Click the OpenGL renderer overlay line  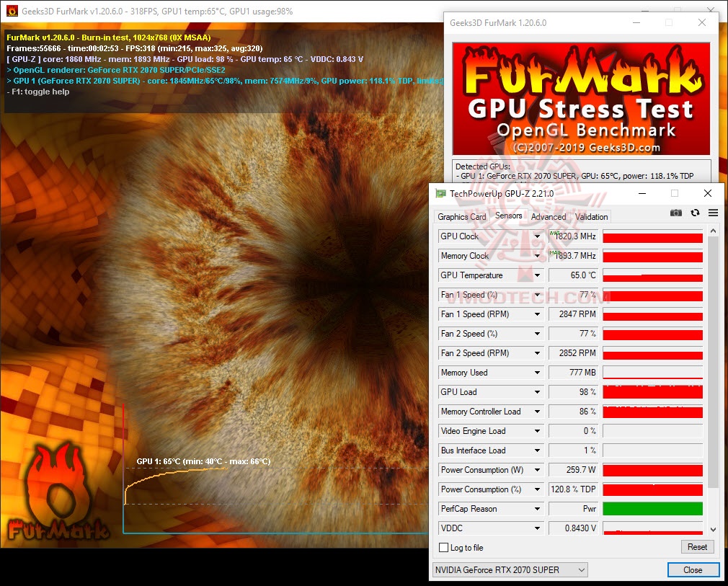(116, 70)
